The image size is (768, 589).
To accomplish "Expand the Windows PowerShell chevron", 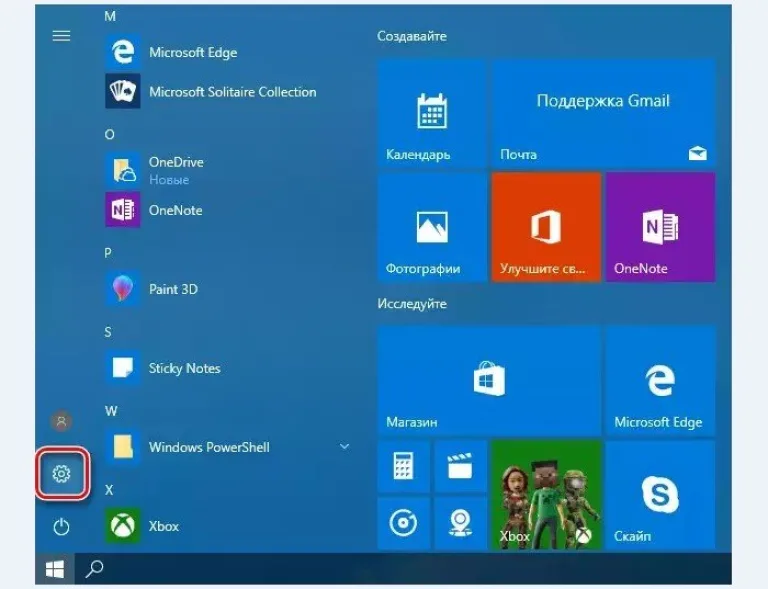I will [345, 447].
